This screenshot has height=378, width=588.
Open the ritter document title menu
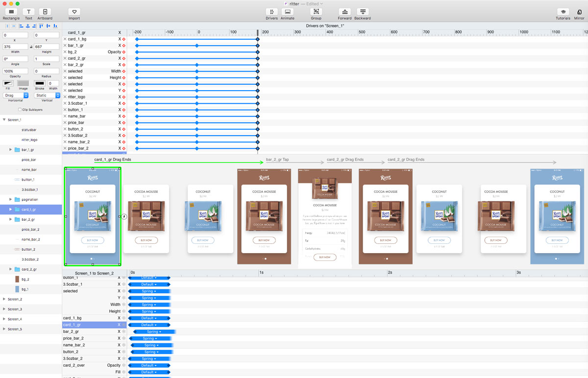click(294, 4)
